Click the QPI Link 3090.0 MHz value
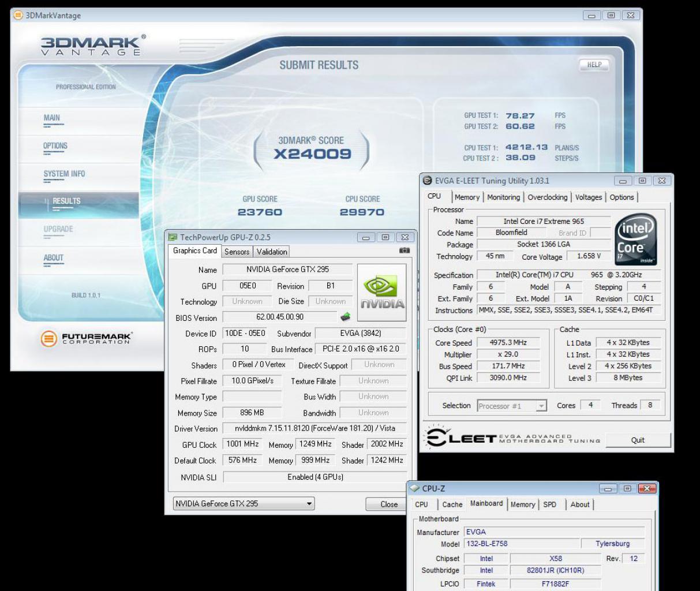The width and height of the screenshot is (700, 591). 508,377
